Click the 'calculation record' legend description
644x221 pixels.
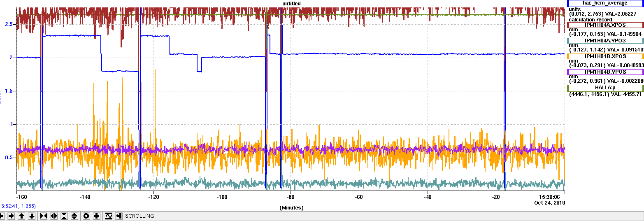pos(591,19)
